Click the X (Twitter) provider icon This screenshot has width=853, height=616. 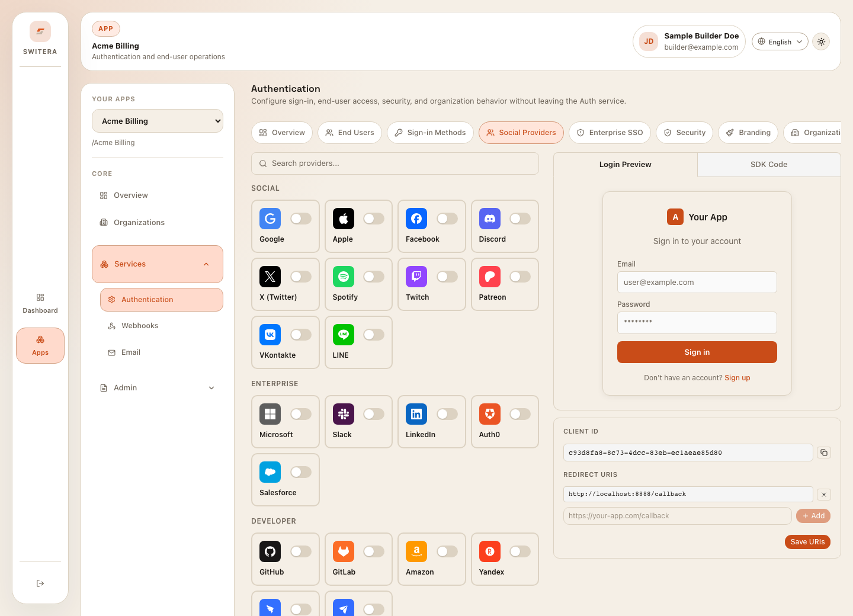(x=270, y=277)
